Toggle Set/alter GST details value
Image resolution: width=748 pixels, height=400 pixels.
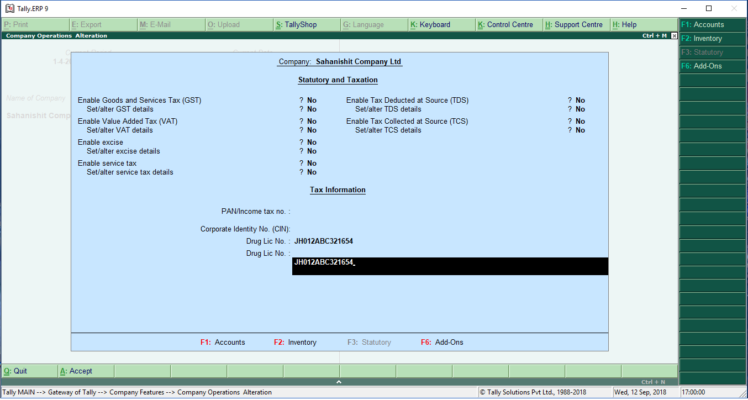(x=312, y=109)
